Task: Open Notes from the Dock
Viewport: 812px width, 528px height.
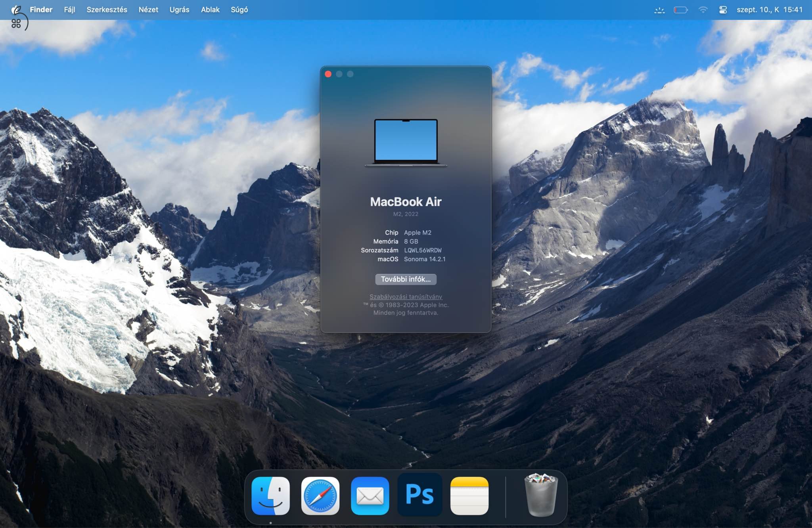Action: [469, 496]
